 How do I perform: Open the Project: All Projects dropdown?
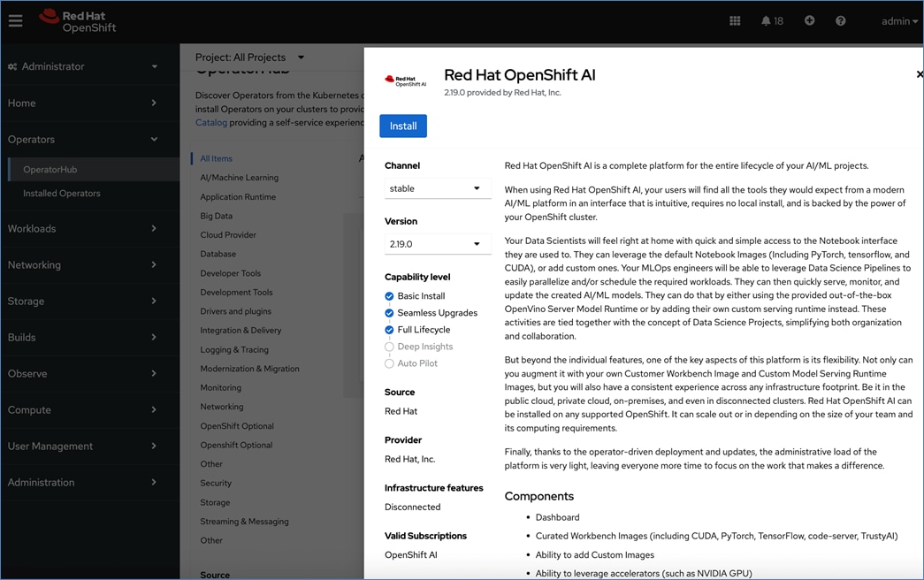coord(250,57)
